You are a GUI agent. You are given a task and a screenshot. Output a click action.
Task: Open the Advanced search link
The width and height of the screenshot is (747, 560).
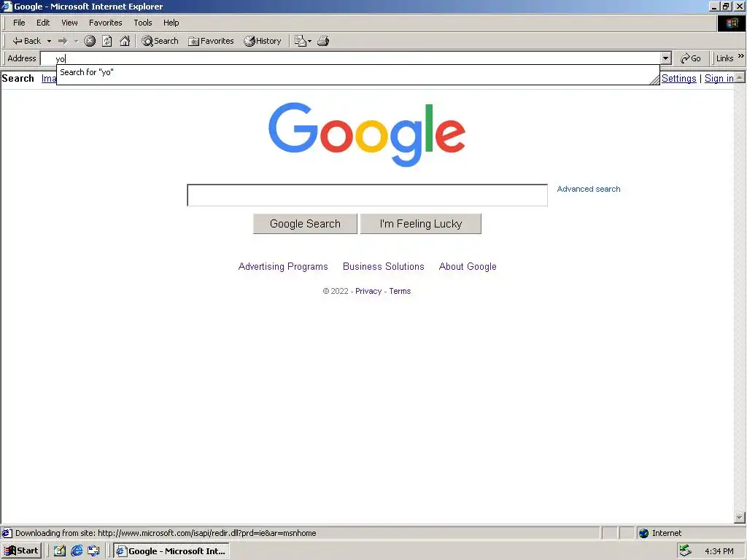tap(589, 189)
